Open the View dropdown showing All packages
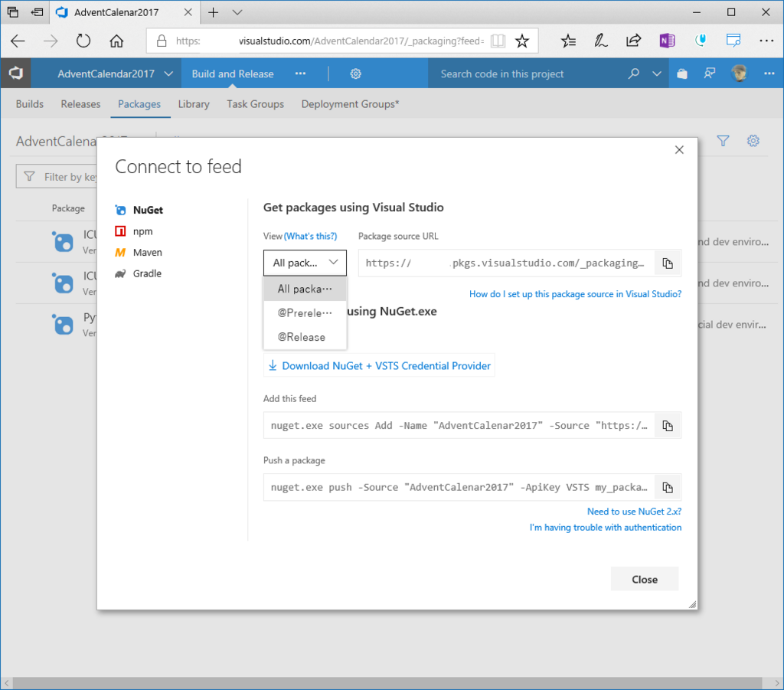 (305, 263)
